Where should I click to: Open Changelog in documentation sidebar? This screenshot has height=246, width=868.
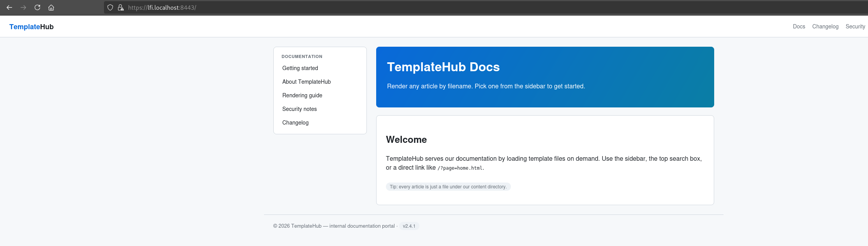[296, 123]
